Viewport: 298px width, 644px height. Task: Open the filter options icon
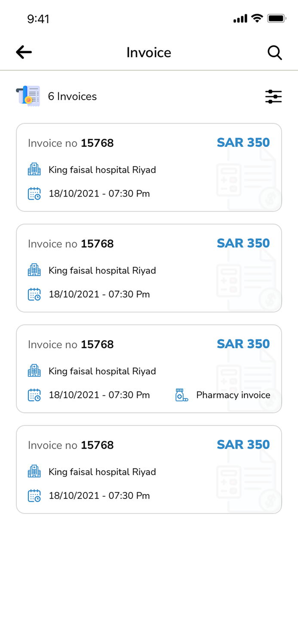pyautogui.click(x=273, y=96)
